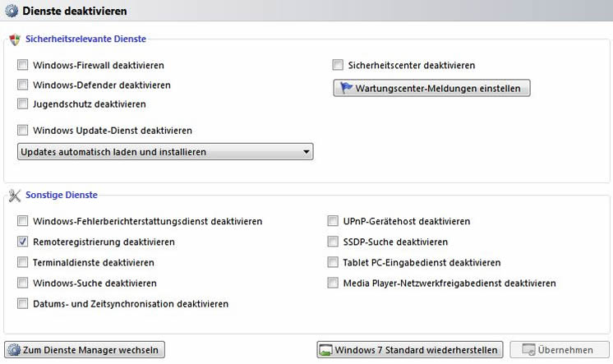The image size is (613, 364).
Task: Check SSDP-Suche deaktivieren
Action: pos(333,242)
